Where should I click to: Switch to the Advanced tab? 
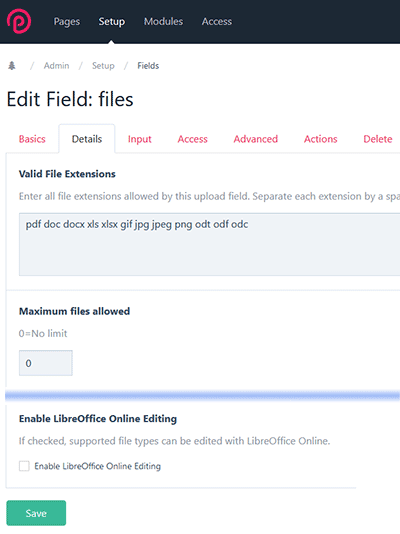[x=256, y=139]
